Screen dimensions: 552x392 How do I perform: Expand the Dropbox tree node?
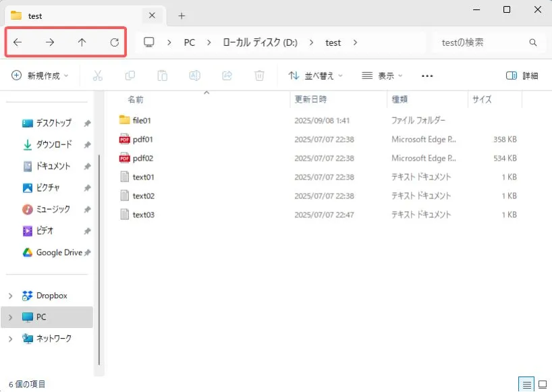10,296
